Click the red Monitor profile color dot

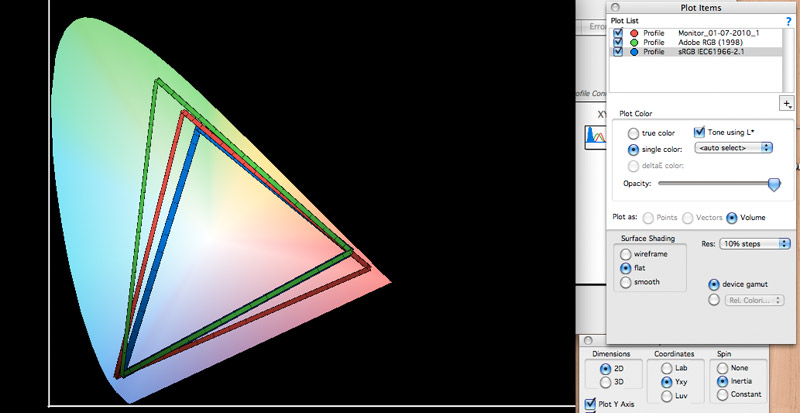pyautogui.click(x=633, y=33)
